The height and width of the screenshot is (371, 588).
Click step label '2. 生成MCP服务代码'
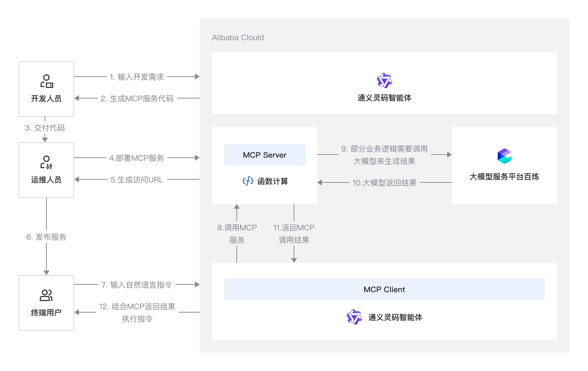pyautogui.click(x=137, y=98)
